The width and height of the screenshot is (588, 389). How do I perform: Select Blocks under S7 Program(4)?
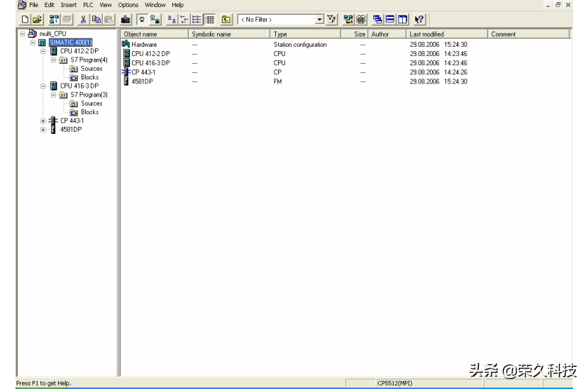89,77
